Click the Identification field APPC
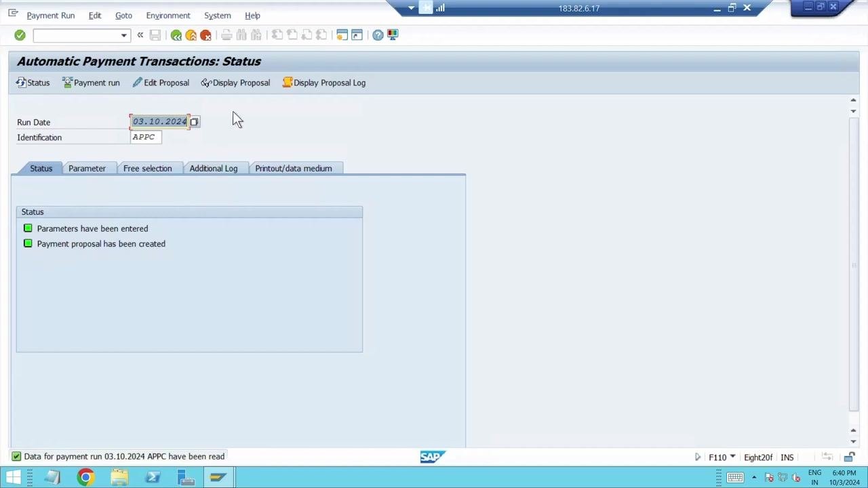 click(x=146, y=137)
